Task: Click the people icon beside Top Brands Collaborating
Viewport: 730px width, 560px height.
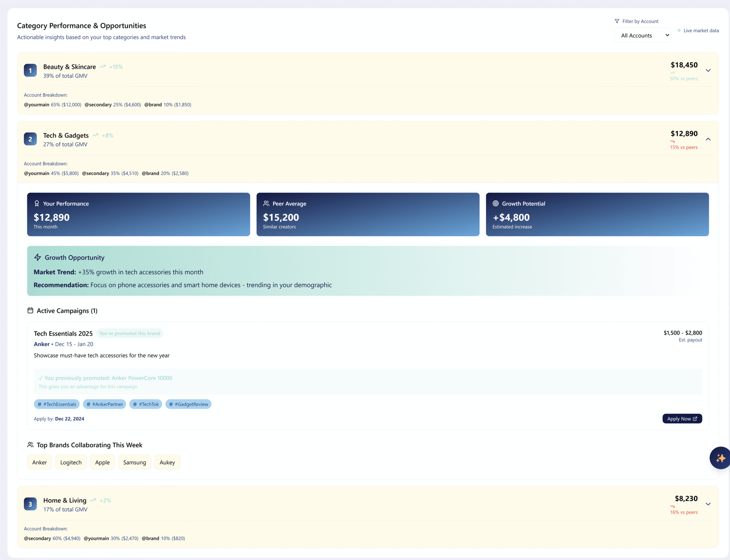Action: tap(30, 445)
